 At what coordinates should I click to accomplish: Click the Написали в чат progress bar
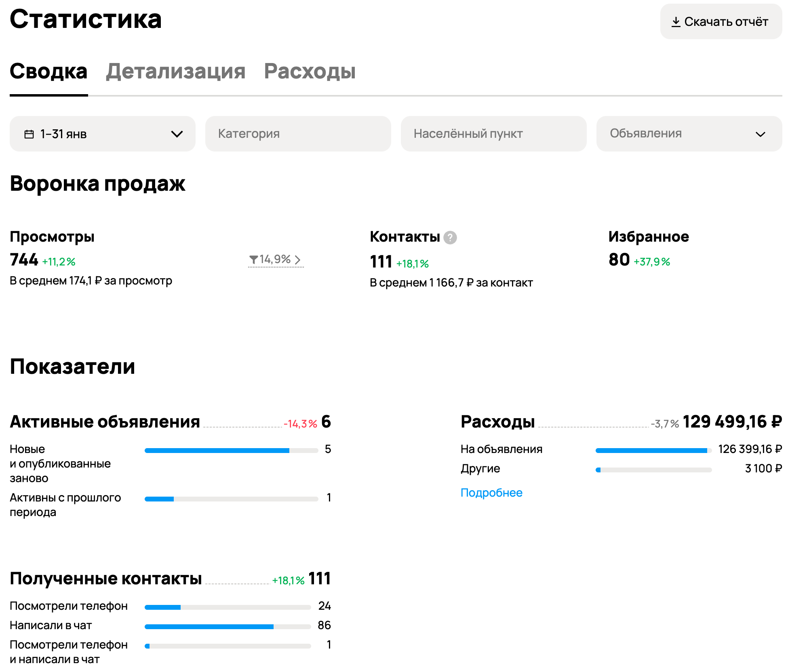click(228, 627)
